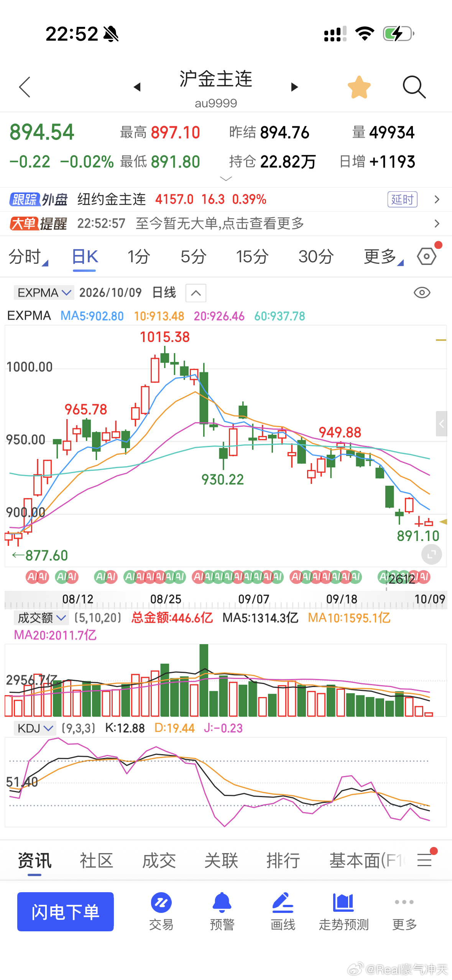Expand side panel with the gray left chevron

[x=442, y=424]
